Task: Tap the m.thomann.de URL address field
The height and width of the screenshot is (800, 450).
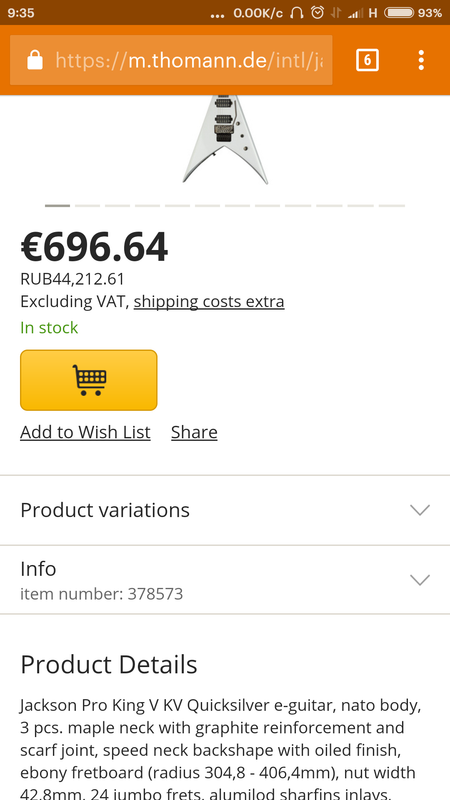Action: [x=171, y=60]
